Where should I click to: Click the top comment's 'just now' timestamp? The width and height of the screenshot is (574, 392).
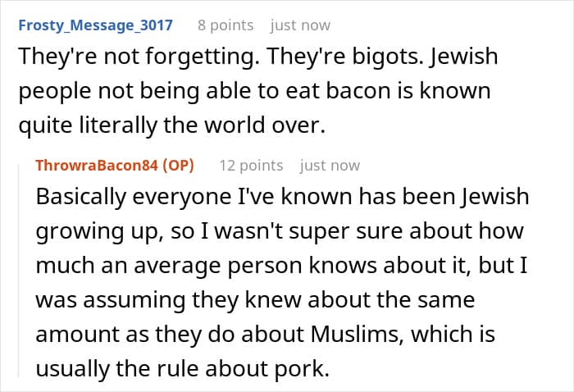click(x=300, y=25)
